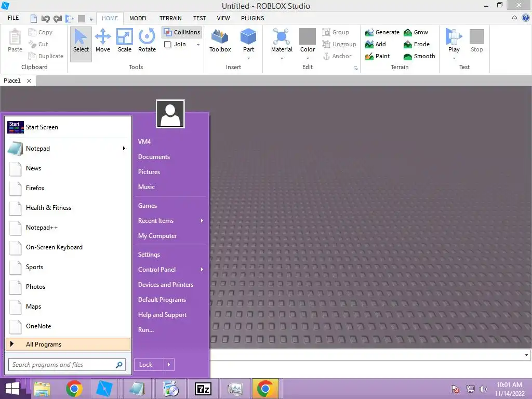Expand the Join options dropdown arrow
Image resolution: width=532 pixels, height=399 pixels.
click(x=198, y=45)
